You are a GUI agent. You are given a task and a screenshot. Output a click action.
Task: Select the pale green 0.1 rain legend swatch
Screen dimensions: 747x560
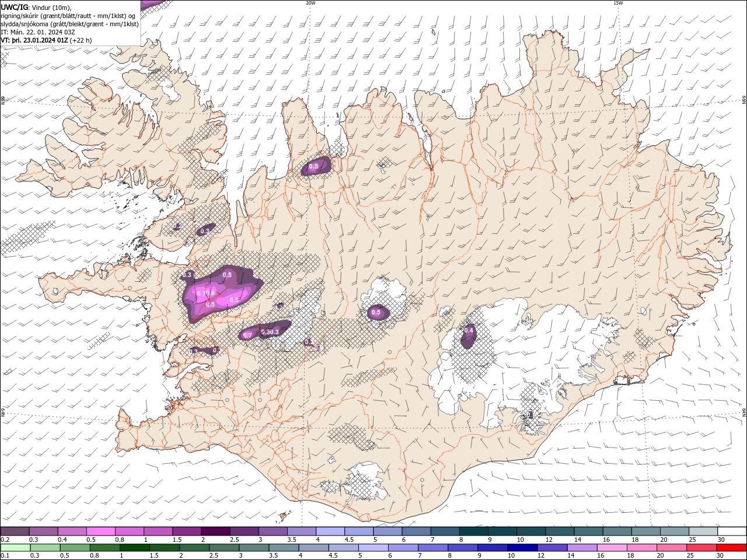pos(15,548)
